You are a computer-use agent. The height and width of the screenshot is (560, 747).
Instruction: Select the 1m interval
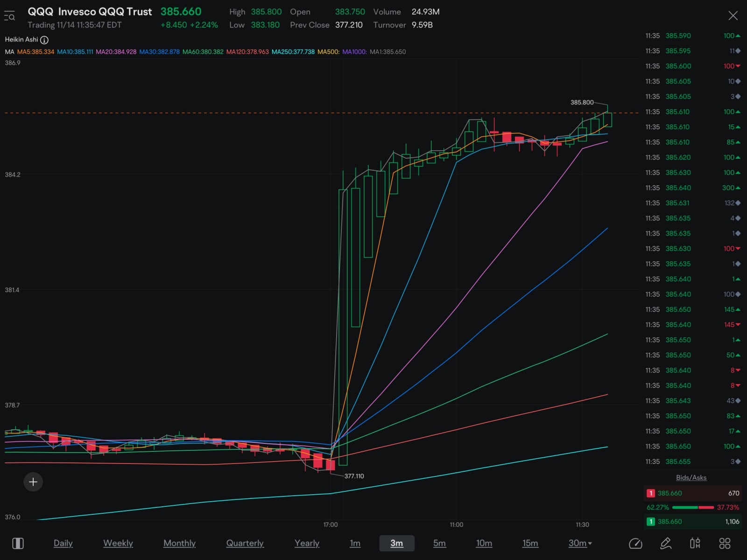[355, 543]
